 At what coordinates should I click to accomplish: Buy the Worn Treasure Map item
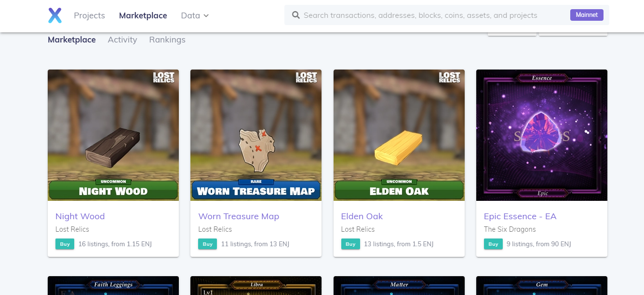208,244
